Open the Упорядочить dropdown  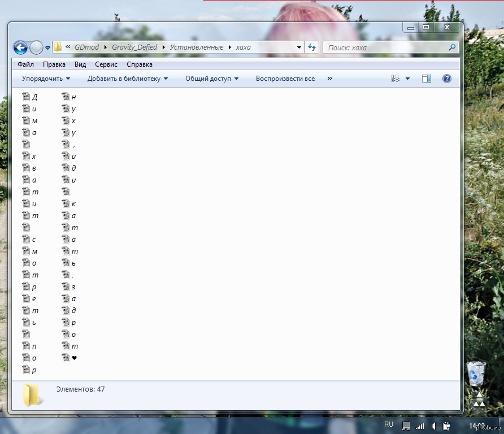46,79
